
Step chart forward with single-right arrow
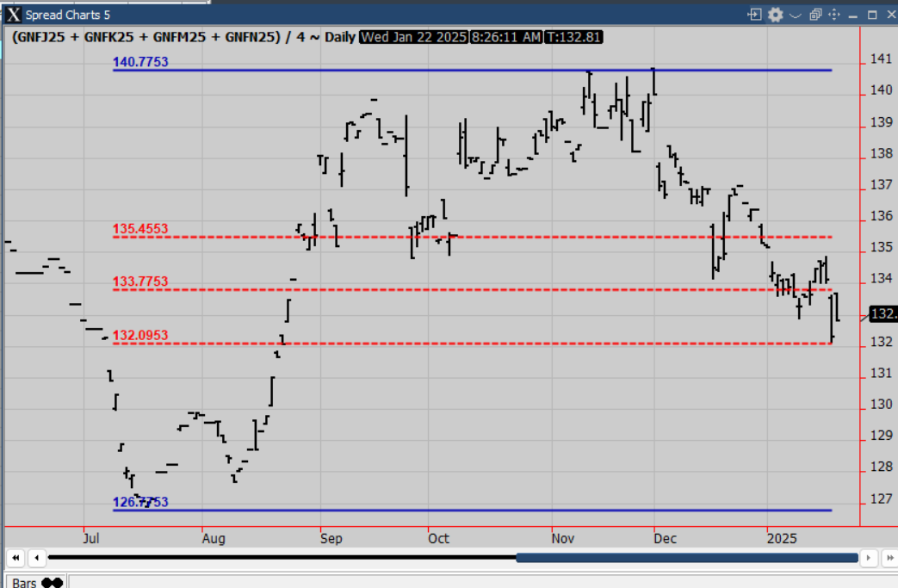tap(868, 557)
